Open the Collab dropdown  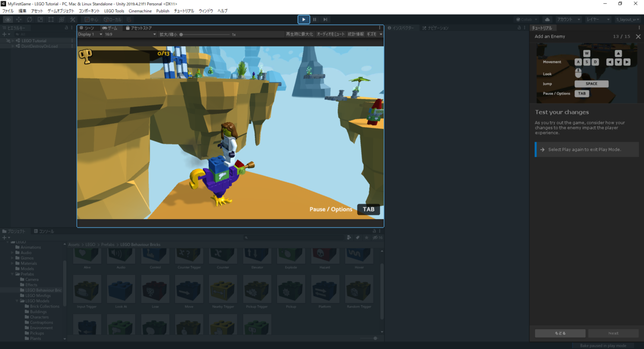tap(527, 19)
